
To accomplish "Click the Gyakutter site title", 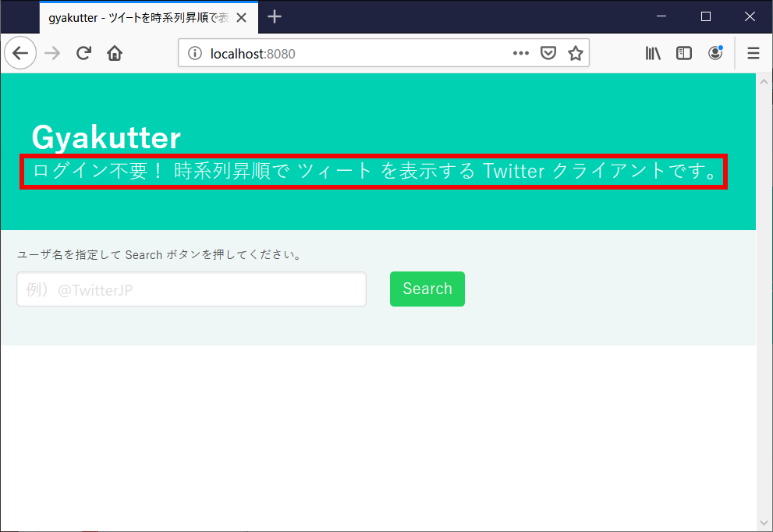I will click(x=105, y=137).
